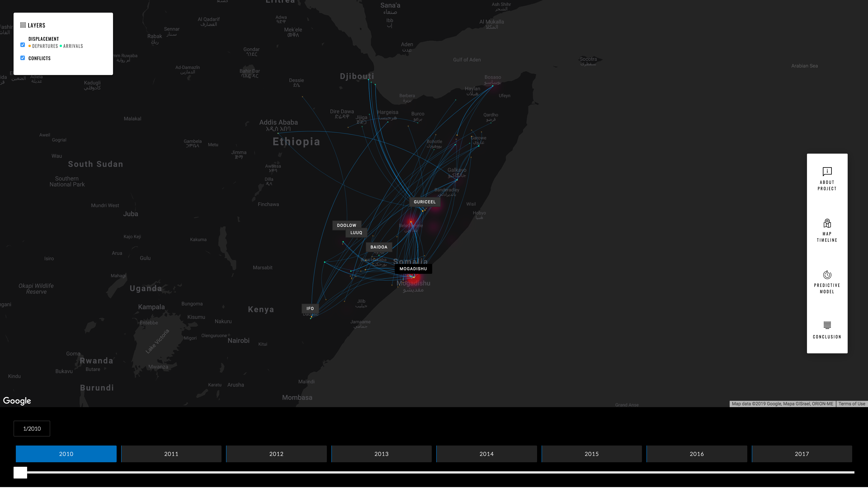Click the Guriceel location label
Screen dimensions: 868x488
coord(424,202)
